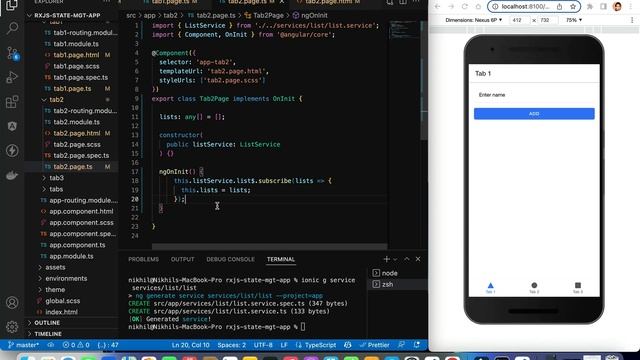The image size is (640, 360).
Task: Click ngOnInit in the breadcrumb
Action: point(314,16)
